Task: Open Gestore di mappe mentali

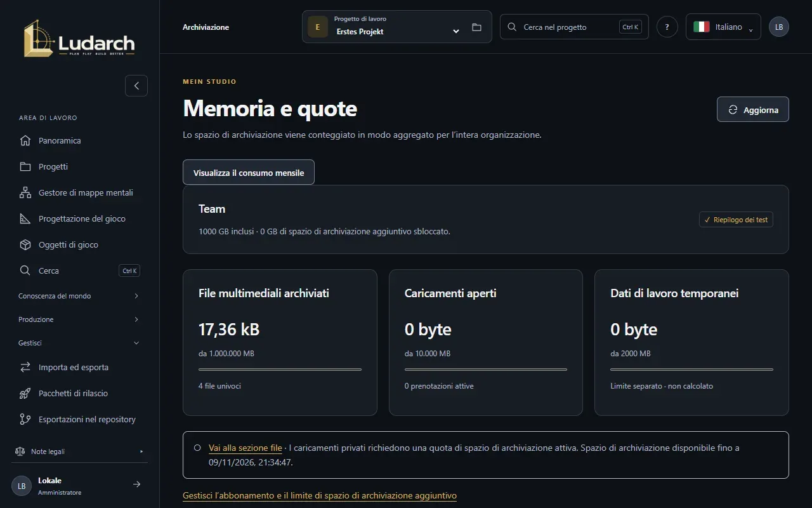Action: [x=79, y=192]
